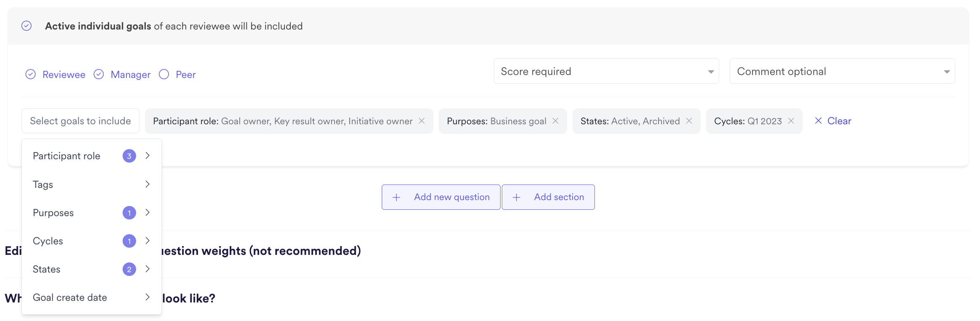Click the States count badge 2
Image resolution: width=980 pixels, height=321 pixels.
129,269
